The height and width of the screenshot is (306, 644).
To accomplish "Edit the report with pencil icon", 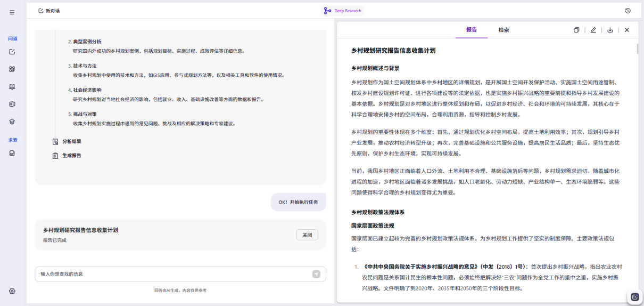I will pos(593,30).
